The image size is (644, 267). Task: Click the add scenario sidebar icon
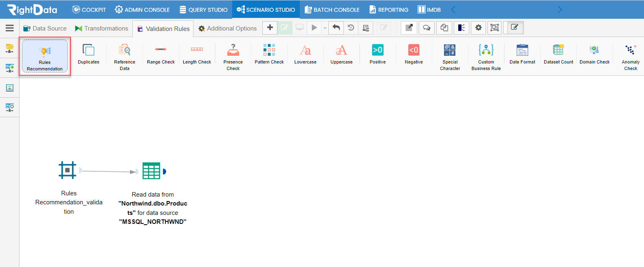click(9, 68)
